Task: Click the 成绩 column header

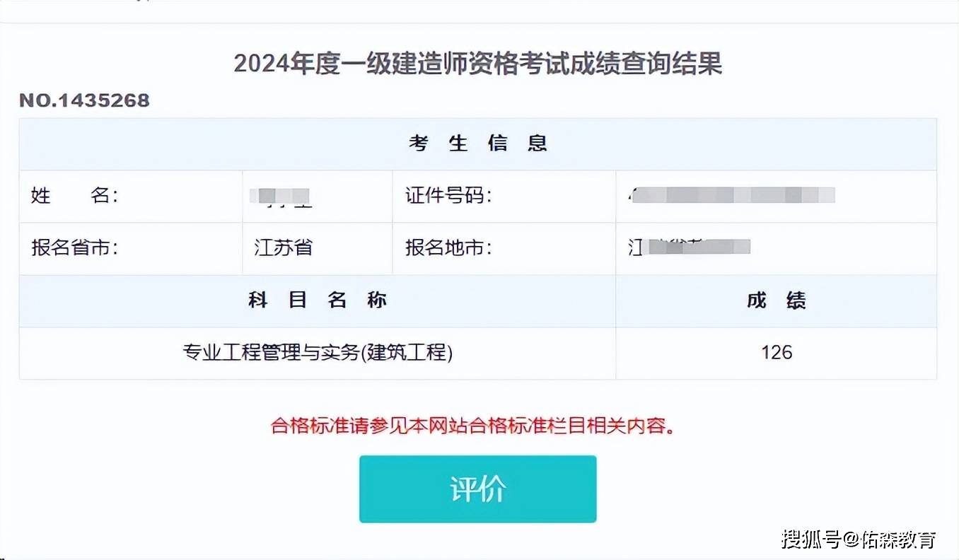Action: point(777,301)
